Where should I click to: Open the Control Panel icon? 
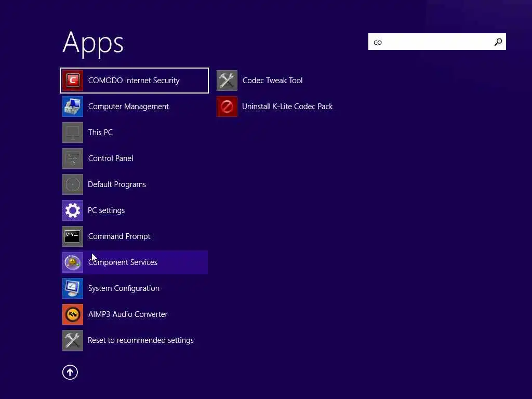pos(73,158)
